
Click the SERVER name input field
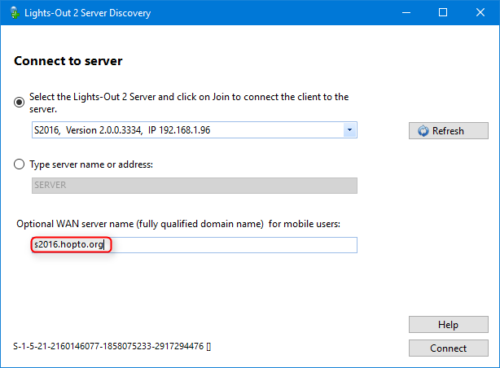coord(195,185)
